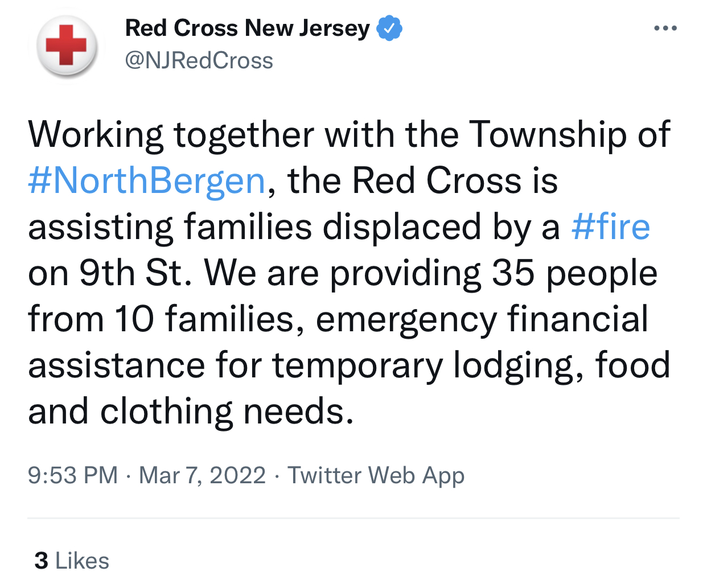Open the @NJRedCross handle link
This screenshot has width=707, height=588.
(199, 60)
